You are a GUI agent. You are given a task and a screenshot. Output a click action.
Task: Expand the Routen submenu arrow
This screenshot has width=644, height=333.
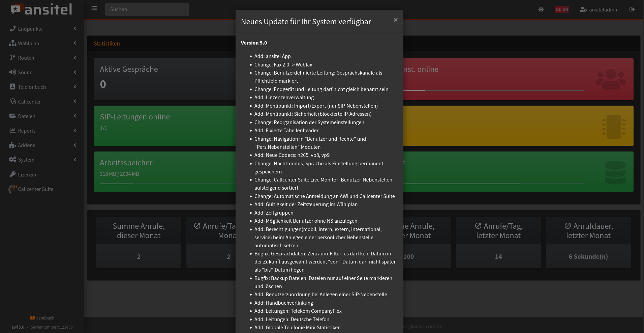pos(75,58)
